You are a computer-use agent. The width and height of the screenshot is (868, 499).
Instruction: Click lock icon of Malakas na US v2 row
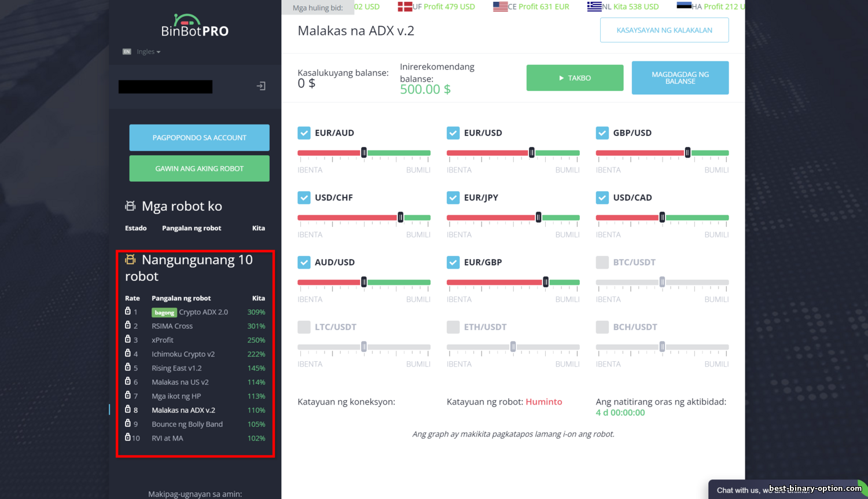pos(128,381)
